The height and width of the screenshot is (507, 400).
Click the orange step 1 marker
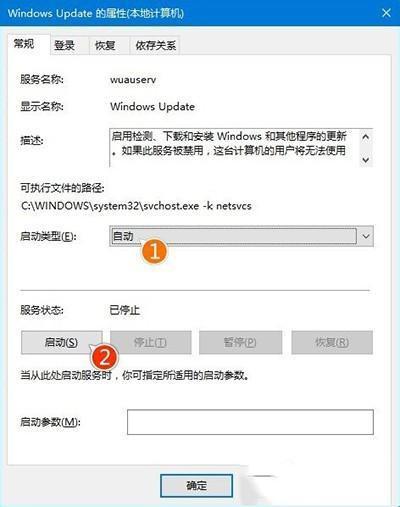click(x=154, y=251)
